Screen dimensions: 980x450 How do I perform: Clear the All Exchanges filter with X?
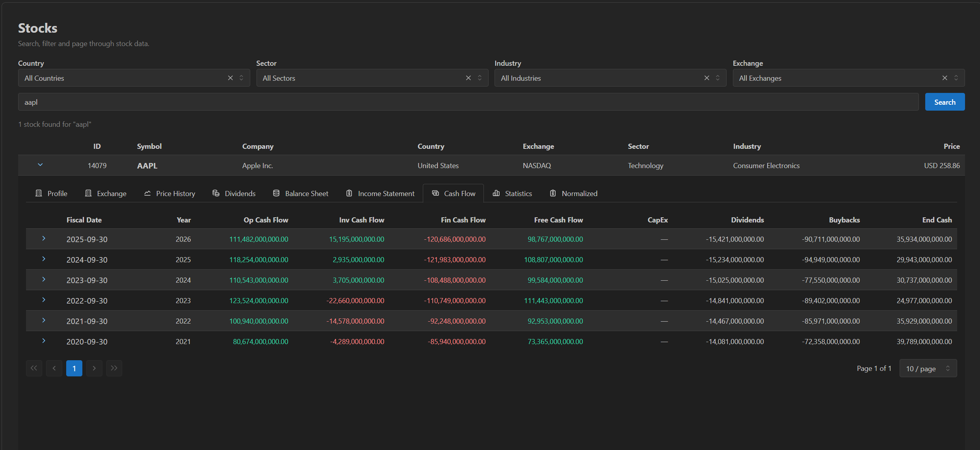click(x=945, y=78)
